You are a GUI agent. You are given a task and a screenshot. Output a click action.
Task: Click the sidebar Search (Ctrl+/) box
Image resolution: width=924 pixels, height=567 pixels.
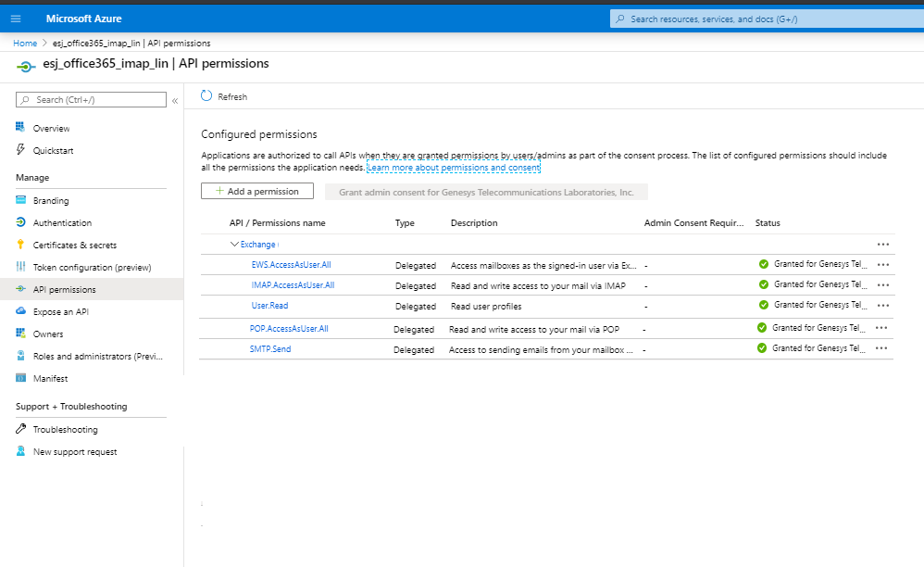coord(91,100)
